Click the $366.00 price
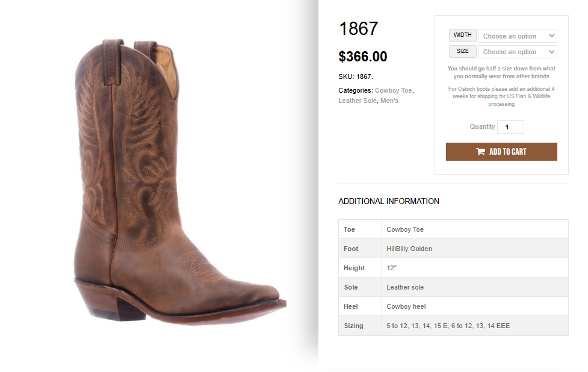The image size is (588, 372). pos(363,57)
